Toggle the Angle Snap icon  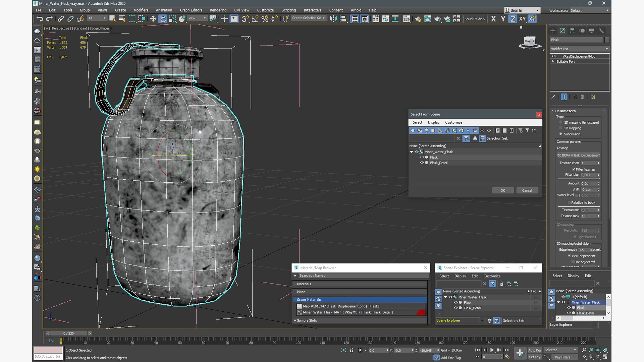click(255, 19)
